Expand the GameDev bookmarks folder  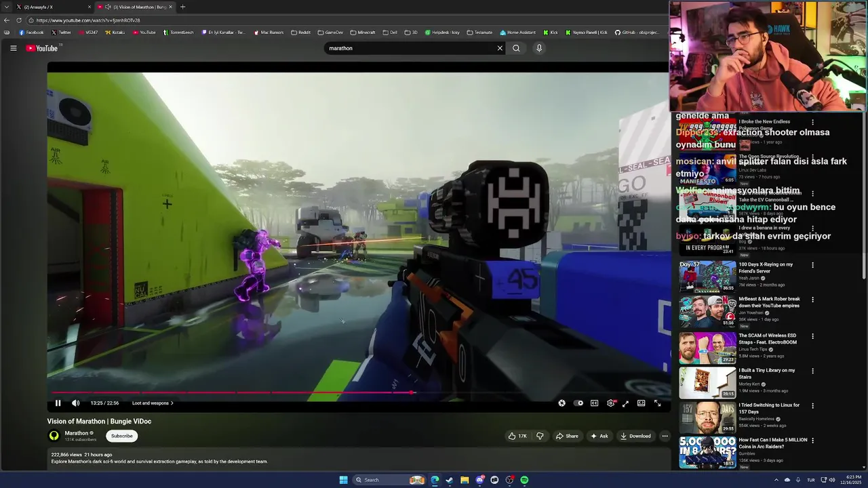[x=331, y=33]
